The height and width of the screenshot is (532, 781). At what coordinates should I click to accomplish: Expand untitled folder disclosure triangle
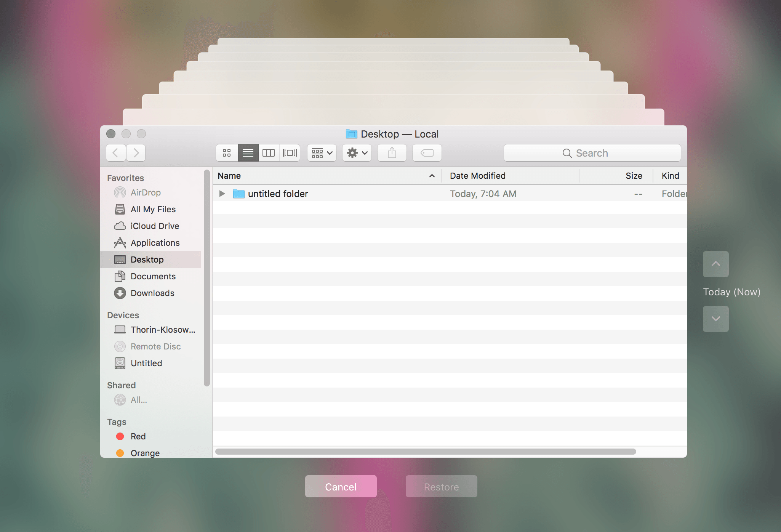(x=222, y=194)
